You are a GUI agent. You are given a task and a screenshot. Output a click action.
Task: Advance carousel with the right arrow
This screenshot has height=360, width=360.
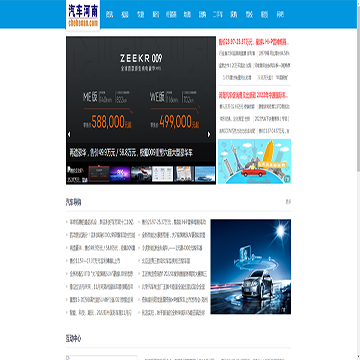pos(209,134)
